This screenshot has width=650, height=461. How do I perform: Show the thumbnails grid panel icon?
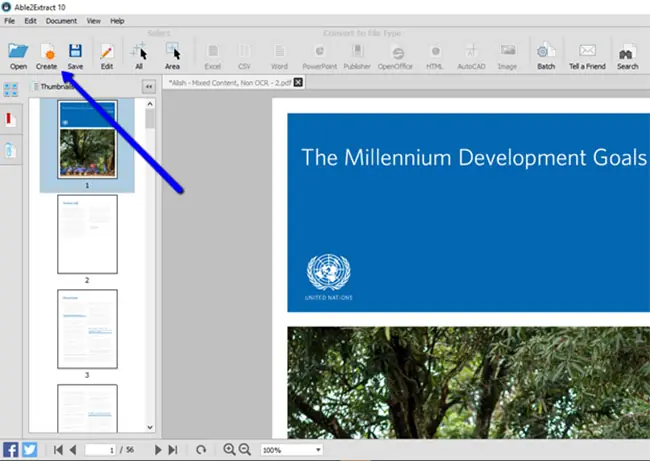[10, 89]
